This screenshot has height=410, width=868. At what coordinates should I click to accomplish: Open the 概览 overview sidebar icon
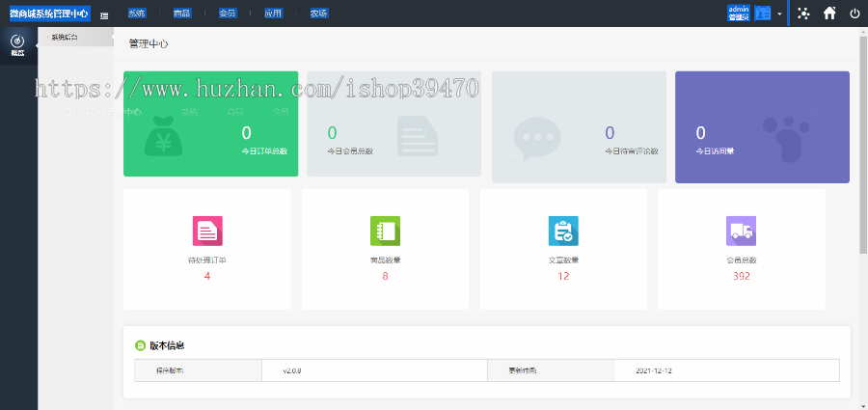[x=17, y=45]
